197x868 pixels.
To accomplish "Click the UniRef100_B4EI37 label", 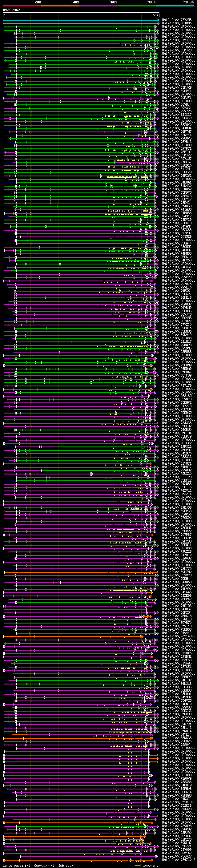I will (x=177, y=680).
